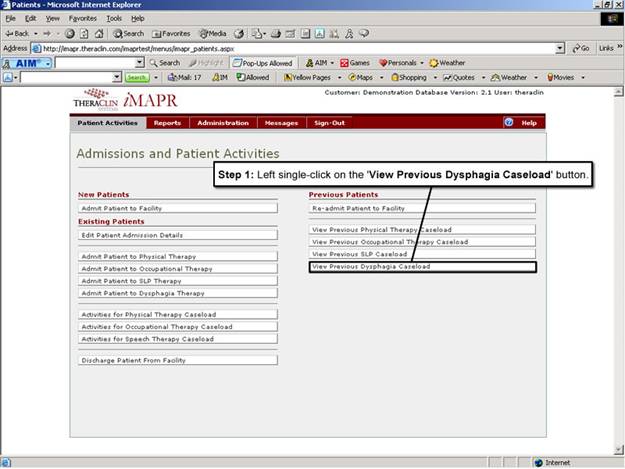Select the Administration tab
The width and height of the screenshot is (625, 469).
(x=222, y=123)
